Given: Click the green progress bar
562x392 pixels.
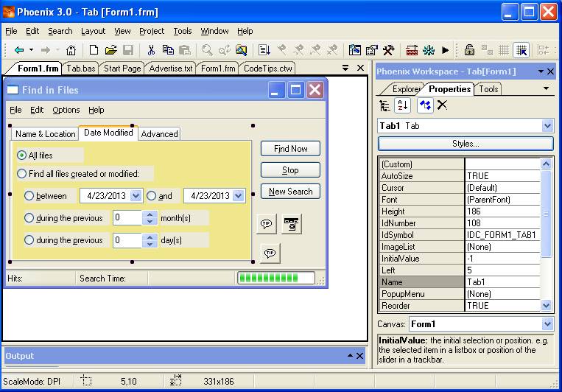Looking at the screenshot, I should (276, 278).
